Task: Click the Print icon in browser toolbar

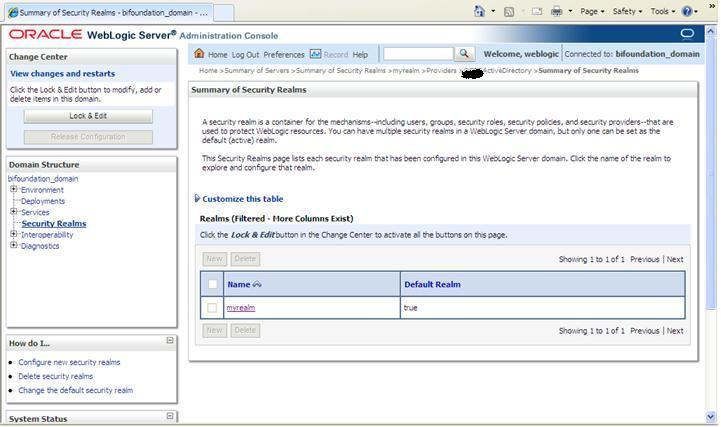Action: coord(557,11)
